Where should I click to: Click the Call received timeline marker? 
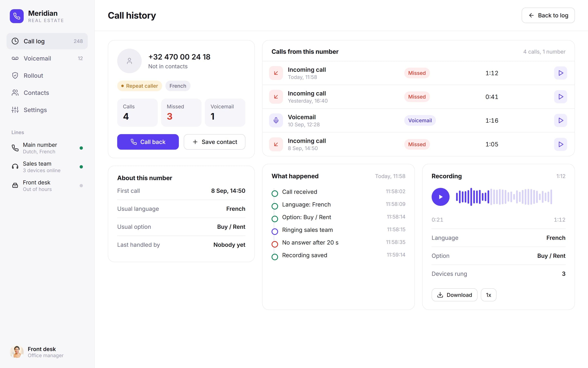pyautogui.click(x=275, y=193)
